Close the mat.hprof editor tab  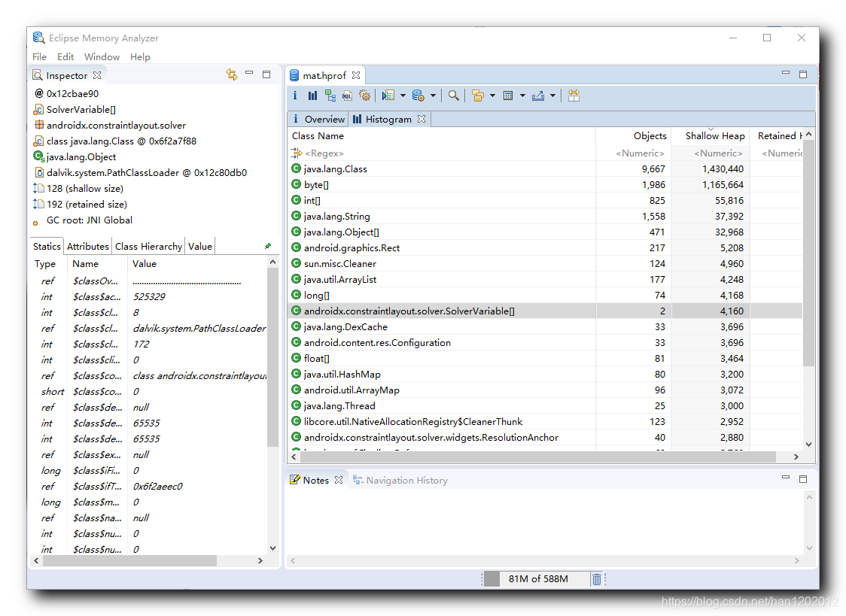pos(355,75)
